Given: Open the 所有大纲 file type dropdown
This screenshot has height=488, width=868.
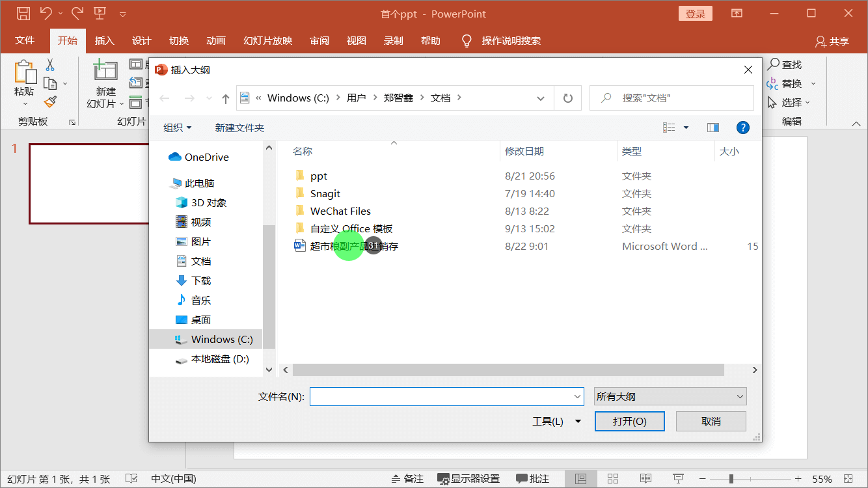Looking at the screenshot, I should click(x=670, y=396).
